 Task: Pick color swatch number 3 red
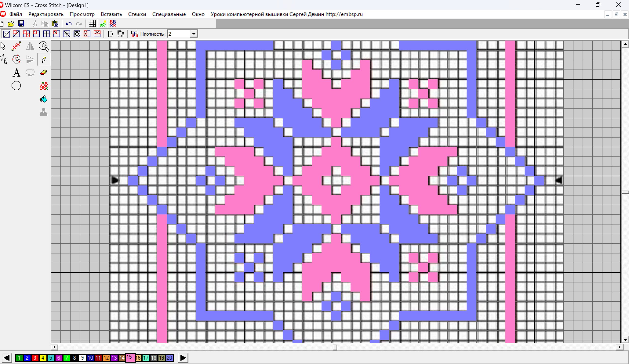click(35, 358)
